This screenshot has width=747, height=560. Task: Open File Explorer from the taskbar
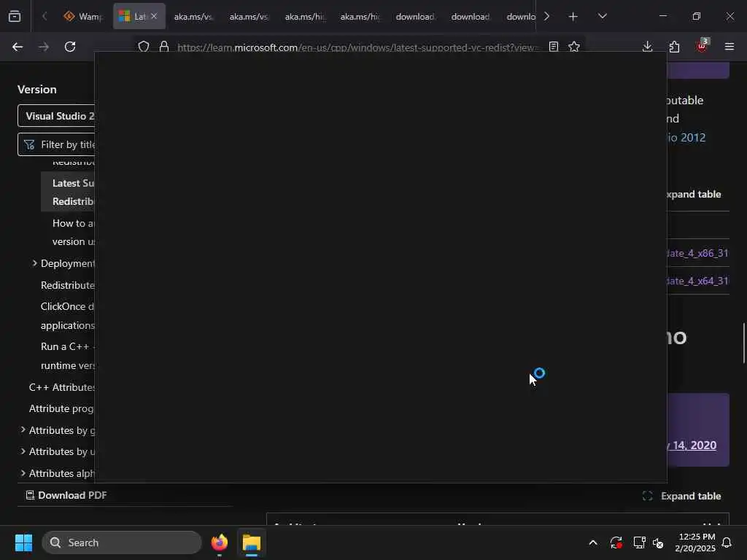tap(252, 542)
